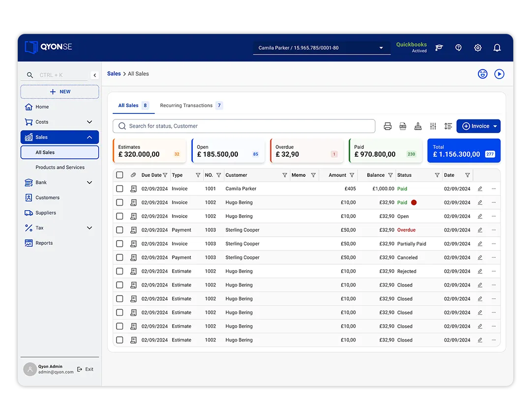This screenshot has height=420, width=531.
Task: Switch to the Recurring Transactions tab
Action: pos(186,106)
